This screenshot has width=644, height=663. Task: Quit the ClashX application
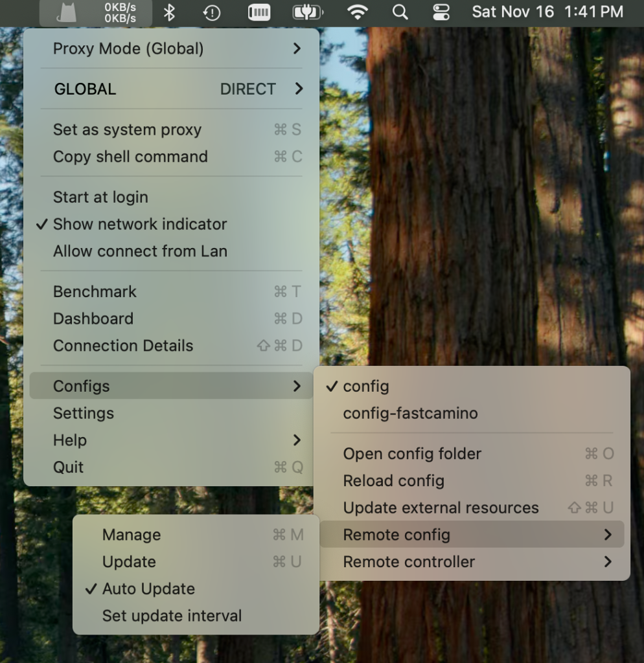coord(69,467)
